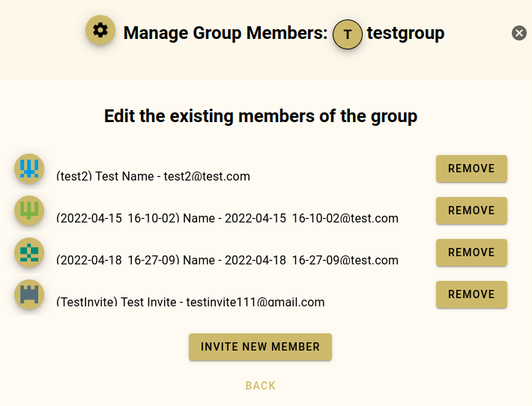This screenshot has height=406, width=532.
Task: Close the Manage Group Members dialog
Action: 519,33
